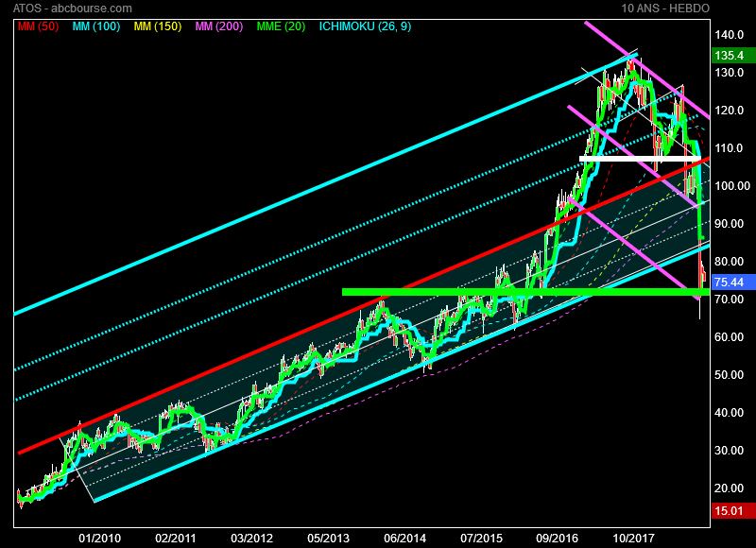756x548 pixels.
Task: Click the 80.00 price axis label
Action: (729, 261)
